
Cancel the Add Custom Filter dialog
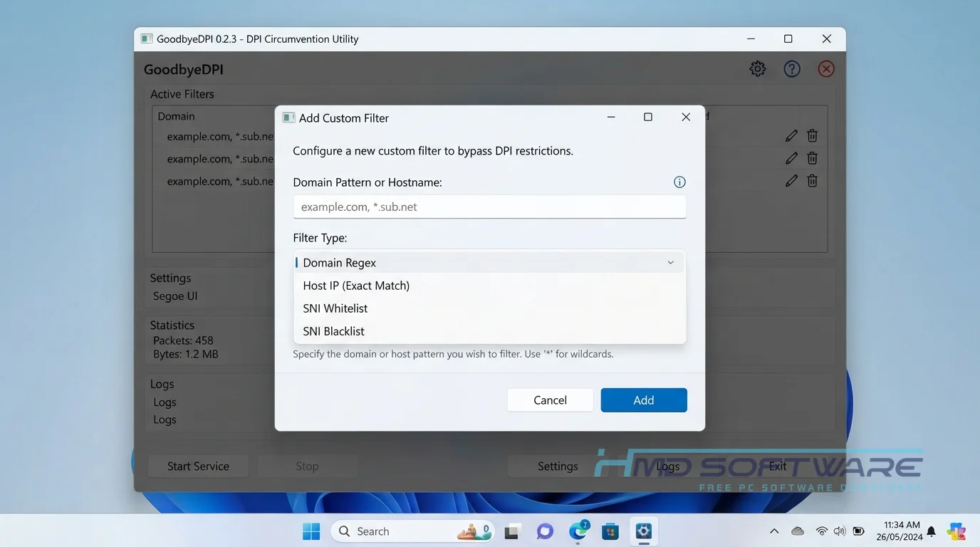click(x=551, y=400)
